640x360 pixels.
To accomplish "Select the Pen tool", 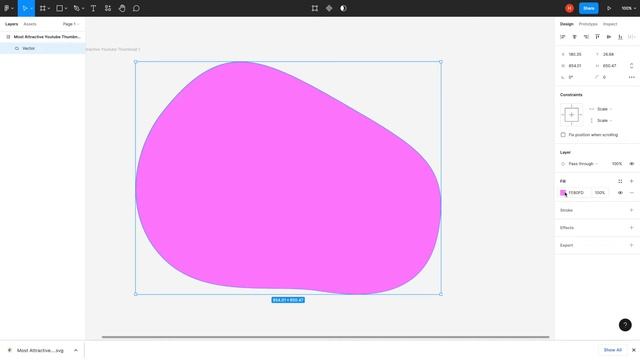I will pyautogui.click(x=76, y=8).
